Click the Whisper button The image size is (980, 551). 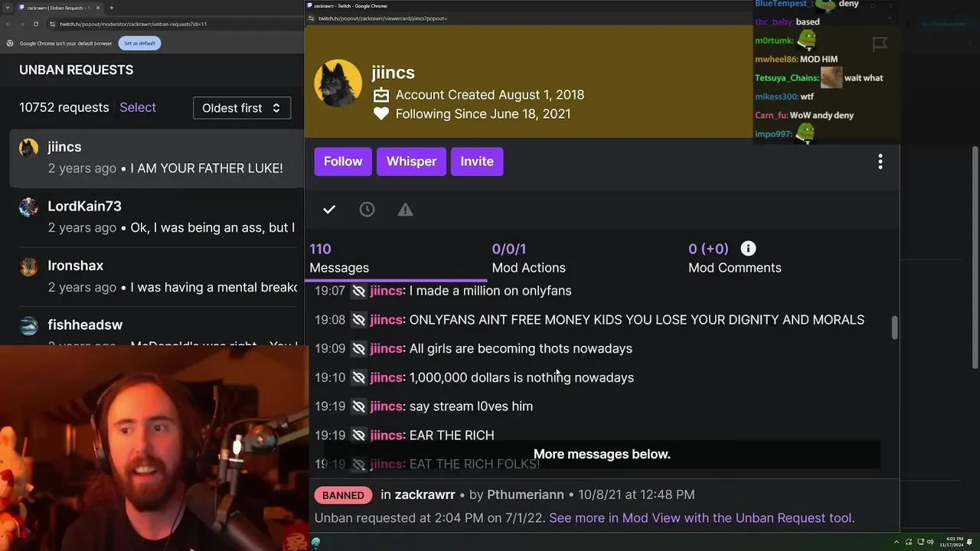point(411,161)
